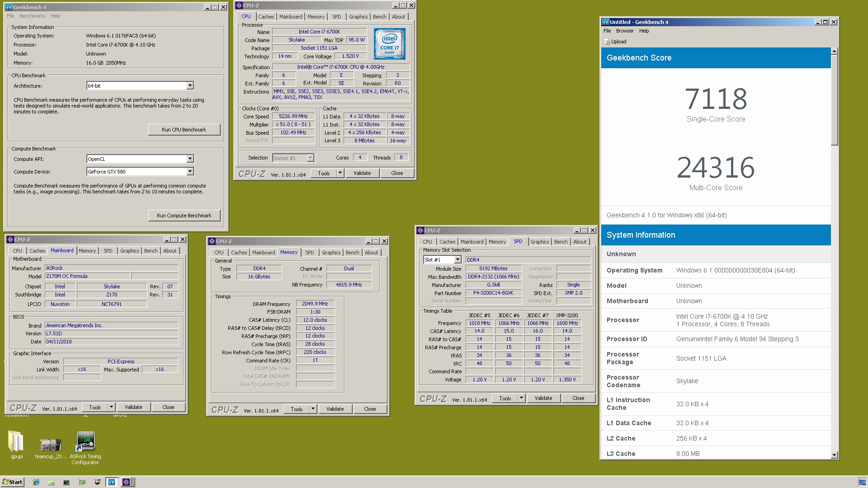
Task: Open the Memory tab in the CPU-Z SPD window
Action: [497, 242]
